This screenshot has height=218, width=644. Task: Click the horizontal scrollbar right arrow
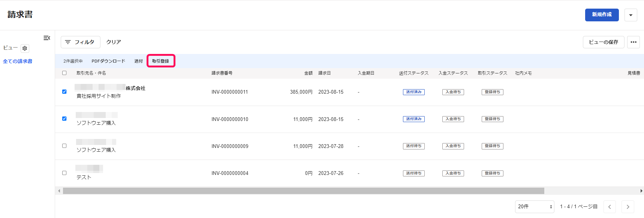[641, 191]
